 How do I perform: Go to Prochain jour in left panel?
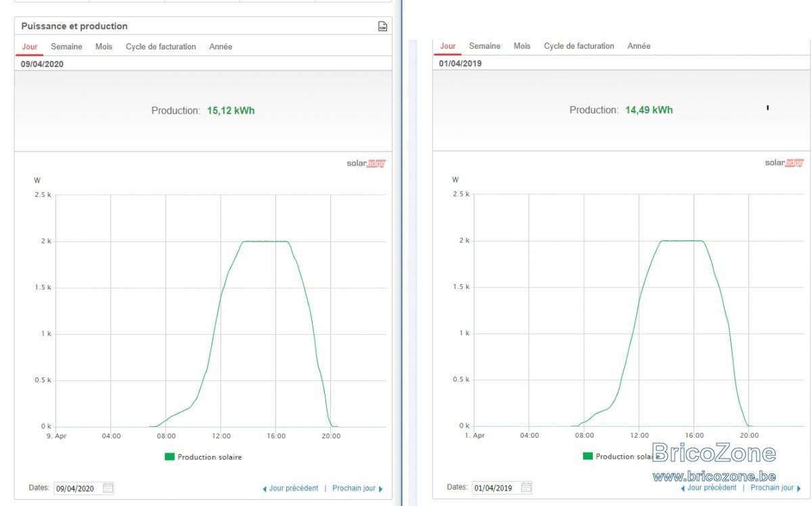(x=354, y=488)
